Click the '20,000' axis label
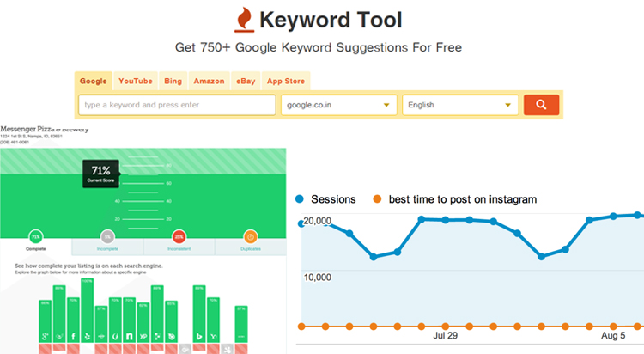Viewport: 644px width, 354px height. pyautogui.click(x=317, y=221)
